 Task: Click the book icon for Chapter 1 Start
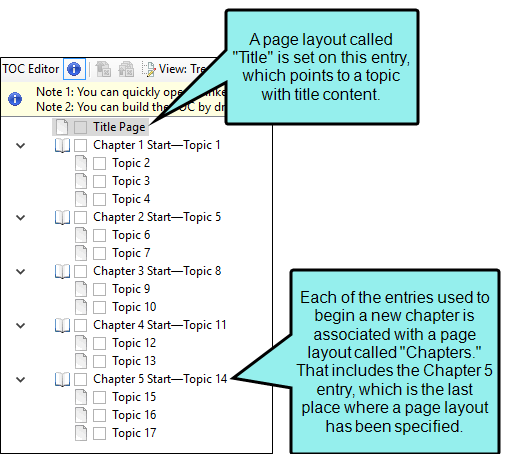point(62,146)
